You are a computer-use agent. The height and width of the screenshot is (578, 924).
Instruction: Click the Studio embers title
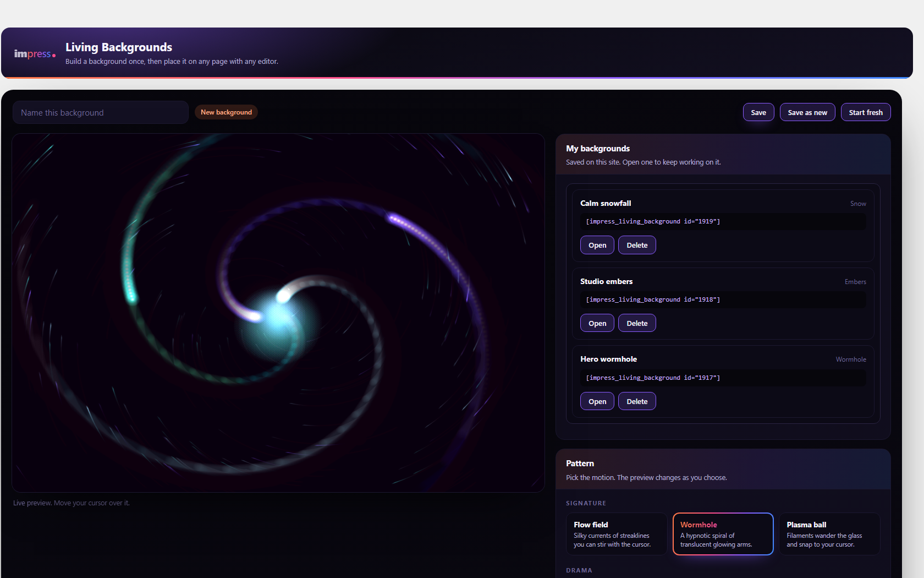pos(606,281)
